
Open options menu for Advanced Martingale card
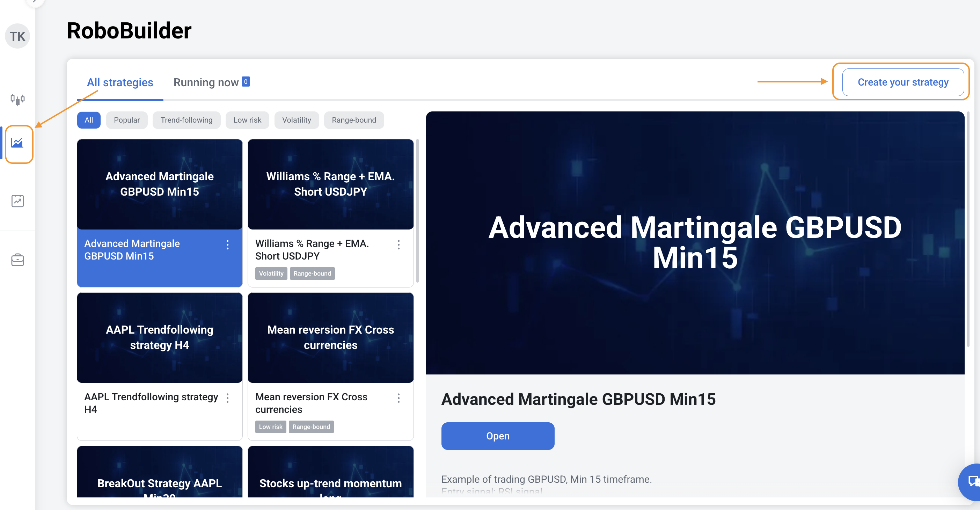coord(227,245)
